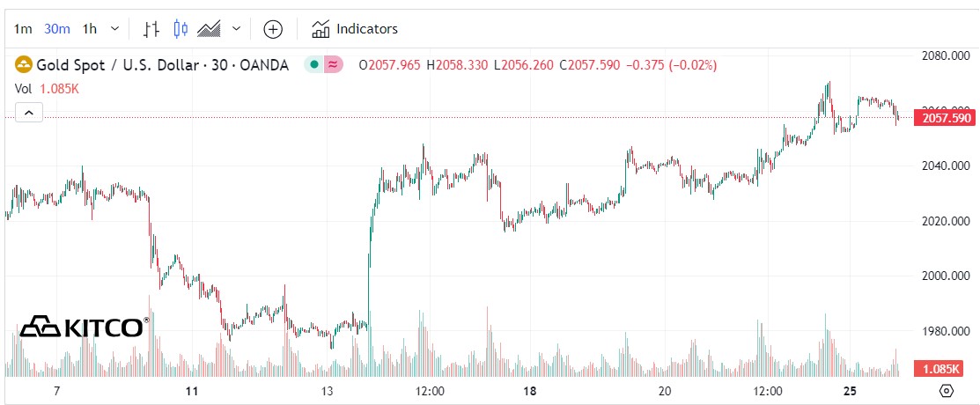The image size is (980, 405).
Task: Toggle the pink approximate-data indicator
Action: click(333, 64)
